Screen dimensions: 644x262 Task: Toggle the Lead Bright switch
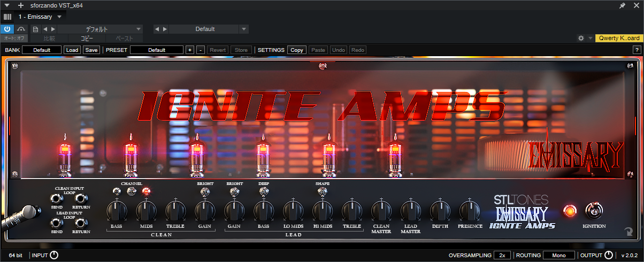click(234, 191)
